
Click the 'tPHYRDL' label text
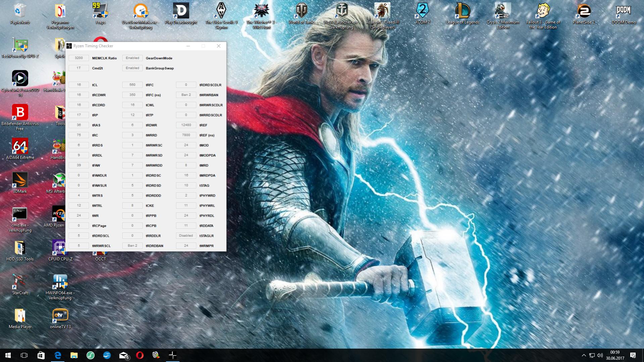(207, 216)
